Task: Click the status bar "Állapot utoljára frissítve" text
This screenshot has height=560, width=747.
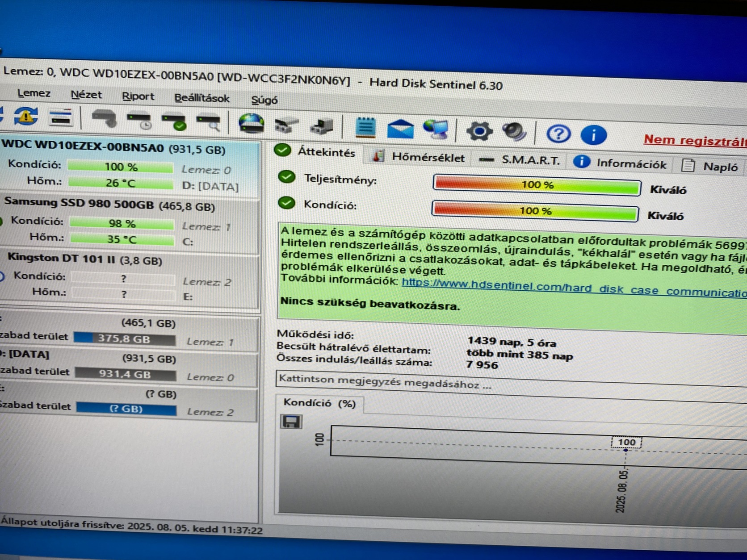Action: pos(132,526)
